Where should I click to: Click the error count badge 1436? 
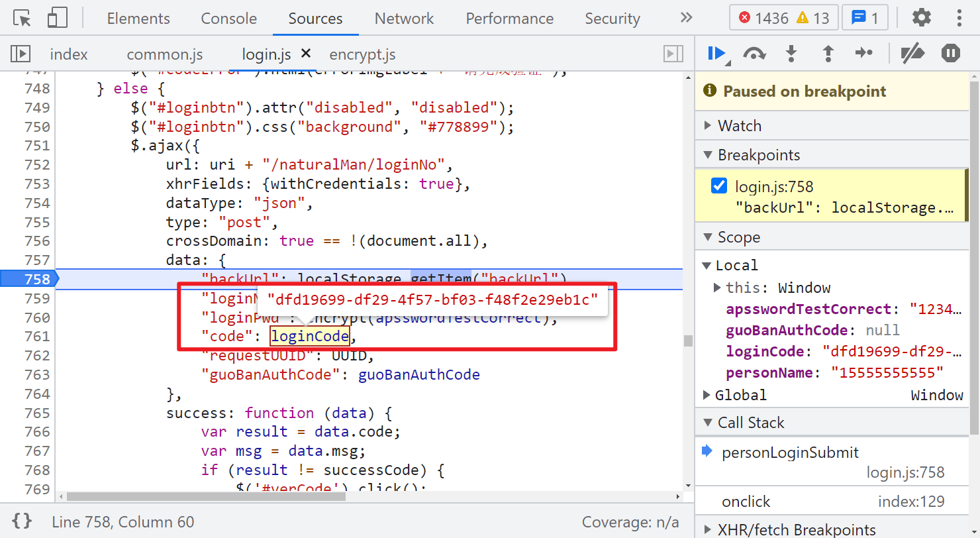[763, 18]
